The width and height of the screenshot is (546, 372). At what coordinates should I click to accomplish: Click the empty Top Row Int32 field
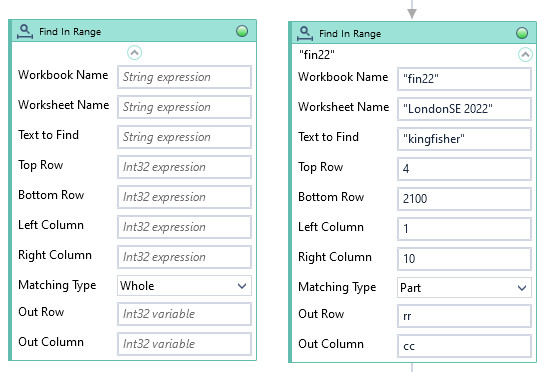[184, 167]
